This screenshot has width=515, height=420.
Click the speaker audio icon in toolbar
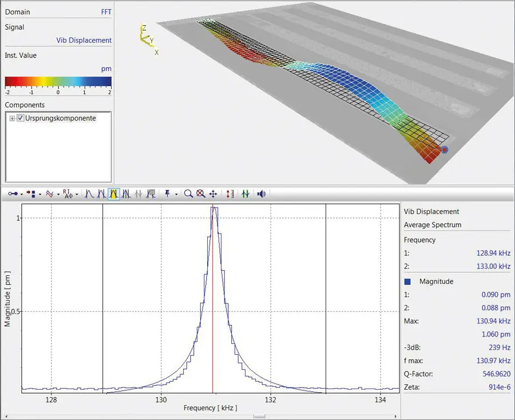point(262,194)
